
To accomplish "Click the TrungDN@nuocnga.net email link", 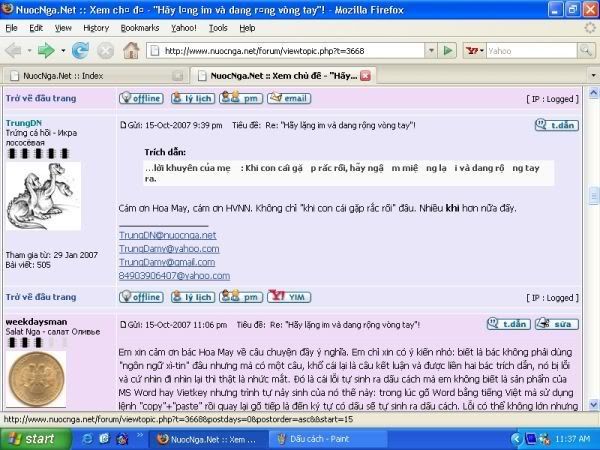I will point(167,234).
